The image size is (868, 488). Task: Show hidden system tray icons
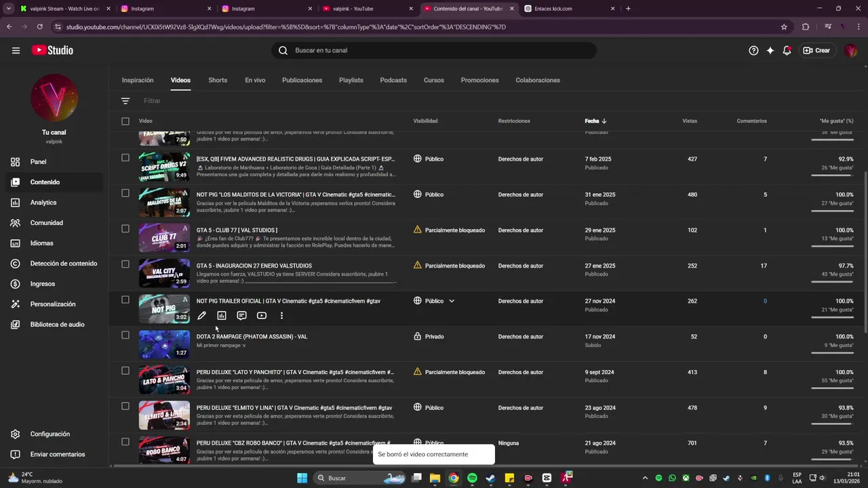click(x=644, y=478)
